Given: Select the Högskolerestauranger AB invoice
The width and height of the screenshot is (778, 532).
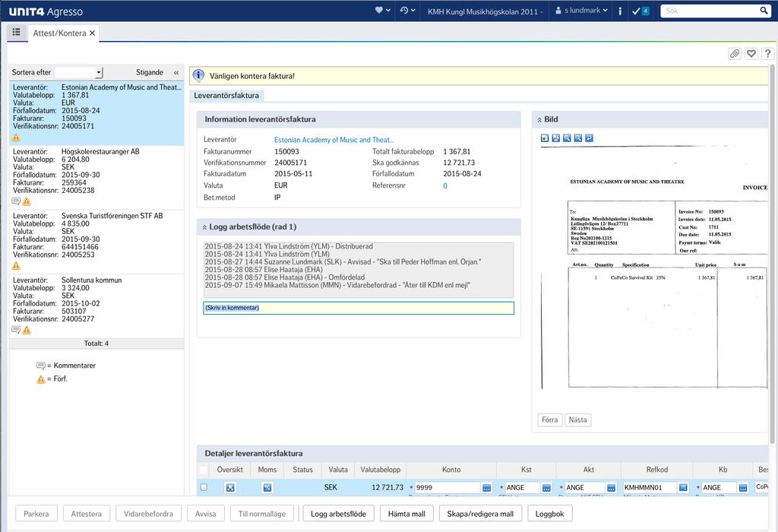Looking at the screenshot, I should coord(96,177).
